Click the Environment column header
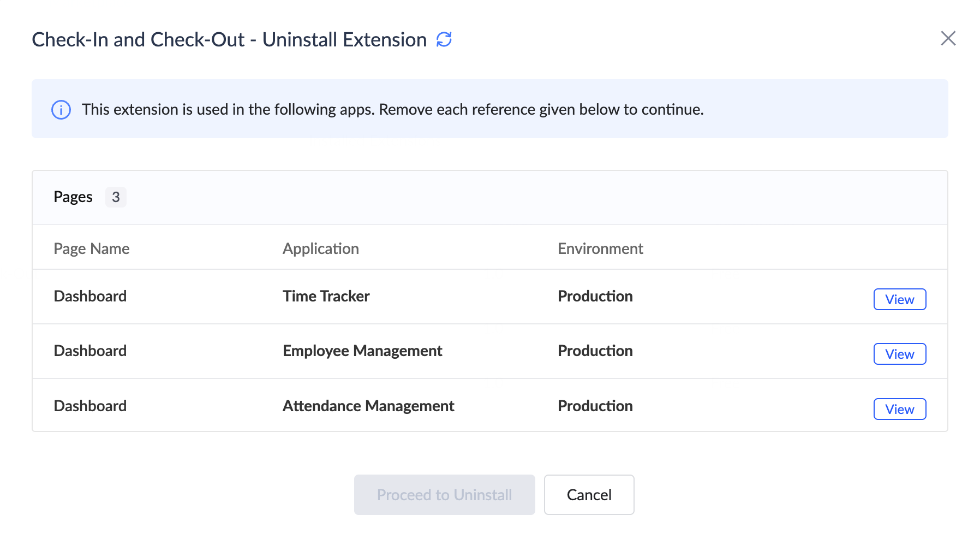The width and height of the screenshot is (980, 533). pos(600,249)
